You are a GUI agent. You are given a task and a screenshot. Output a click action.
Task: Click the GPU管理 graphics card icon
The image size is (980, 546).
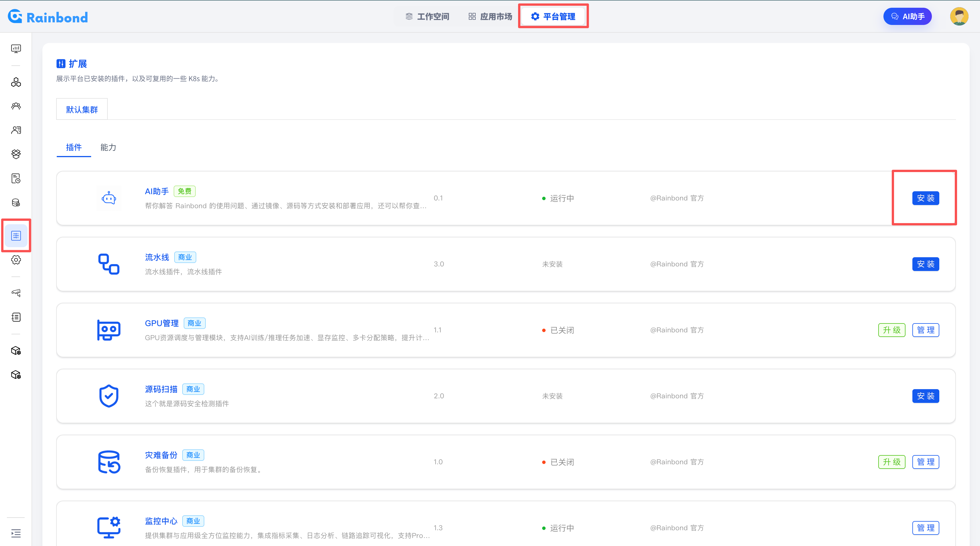point(109,330)
